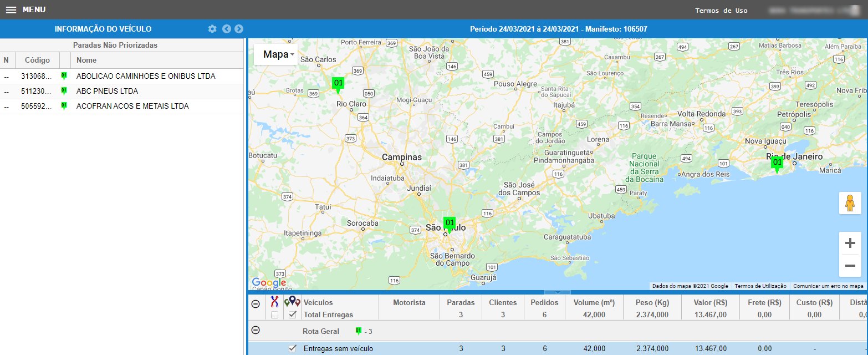
Task: Click the 01 marker near Rio Claro
Action: pos(338,85)
